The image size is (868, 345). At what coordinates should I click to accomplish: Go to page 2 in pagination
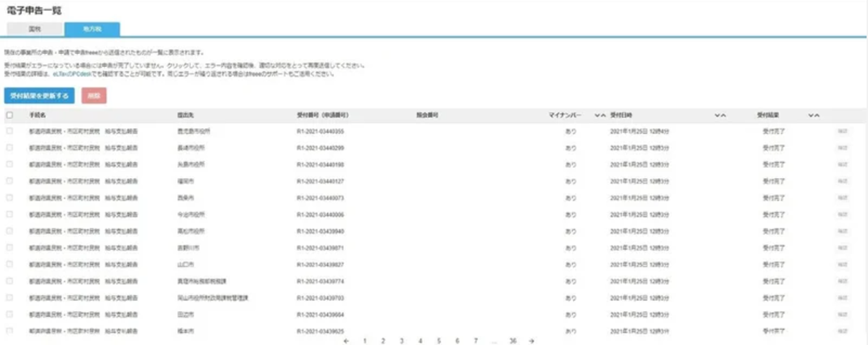[383, 341]
